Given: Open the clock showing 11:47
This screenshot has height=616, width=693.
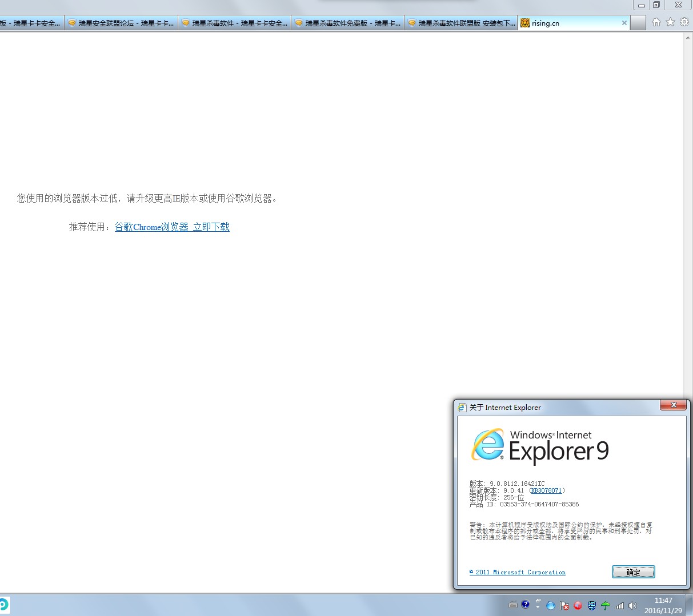Looking at the screenshot, I should point(663,605).
